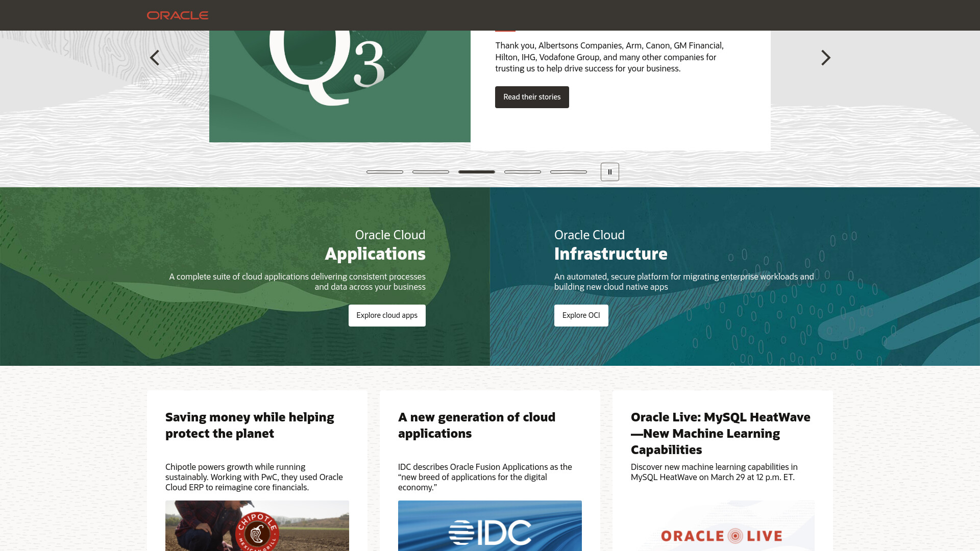Click the Oracle Live banner image

click(723, 525)
